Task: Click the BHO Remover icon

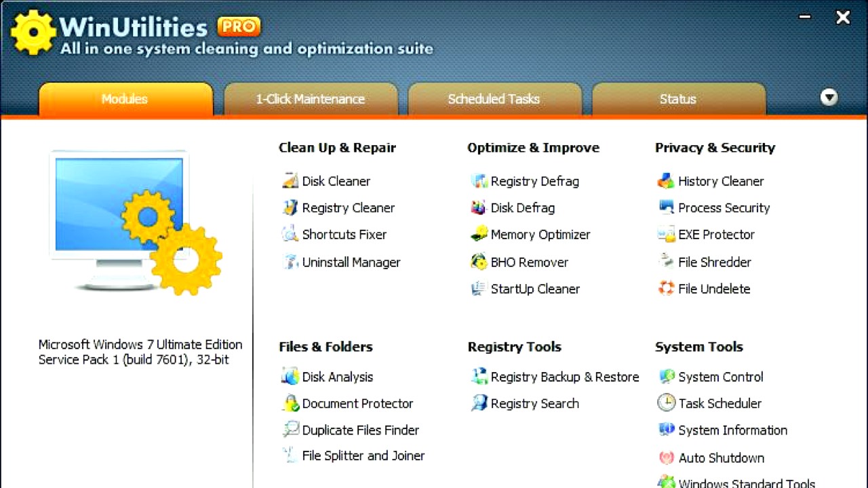Action: coord(479,262)
